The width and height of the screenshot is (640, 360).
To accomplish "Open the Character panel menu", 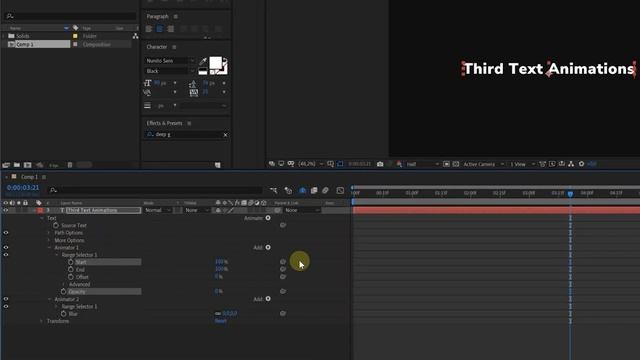I will (174, 47).
